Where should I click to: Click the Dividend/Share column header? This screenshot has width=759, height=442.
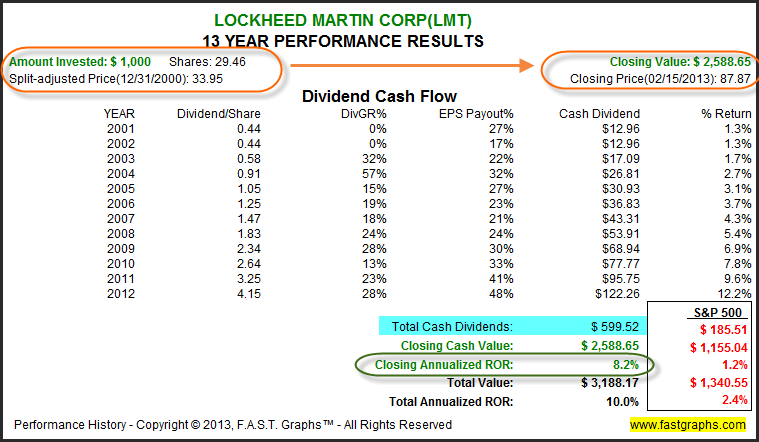219,114
